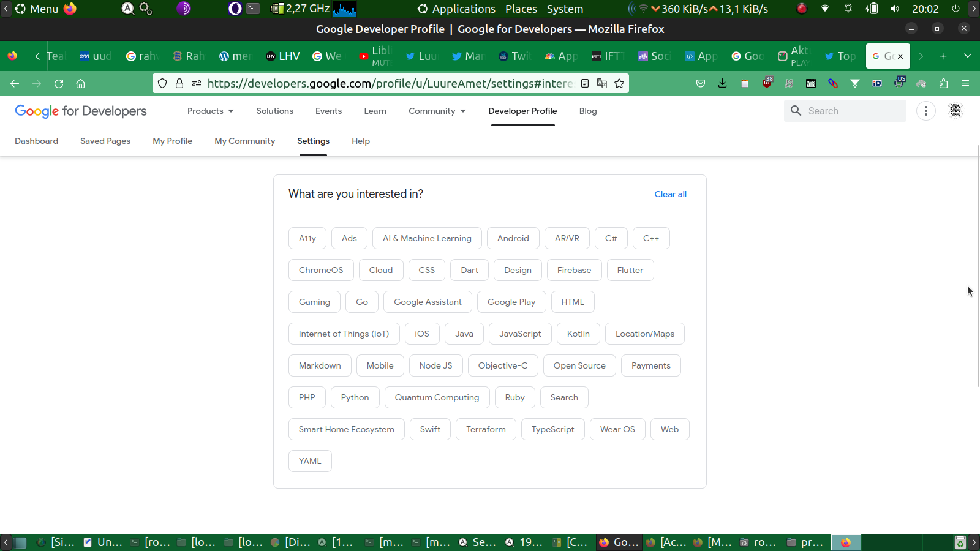This screenshot has width=980, height=551.
Task: Toggle the Python interest chip
Action: [355, 397]
